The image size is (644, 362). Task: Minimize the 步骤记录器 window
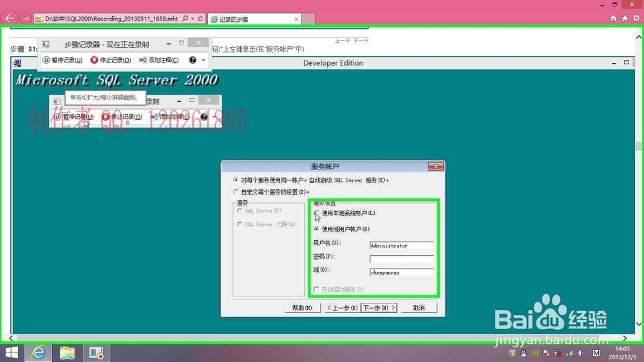169,43
